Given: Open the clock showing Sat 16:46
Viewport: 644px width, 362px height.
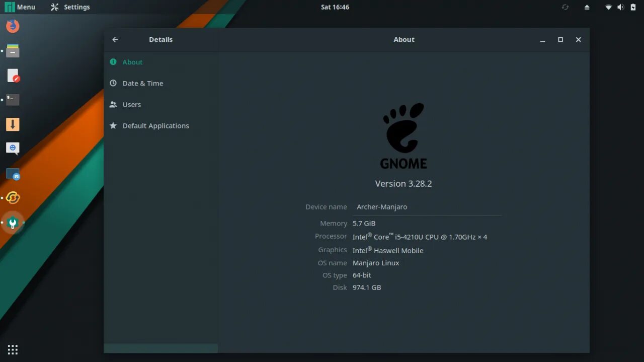Looking at the screenshot, I should click(x=335, y=7).
